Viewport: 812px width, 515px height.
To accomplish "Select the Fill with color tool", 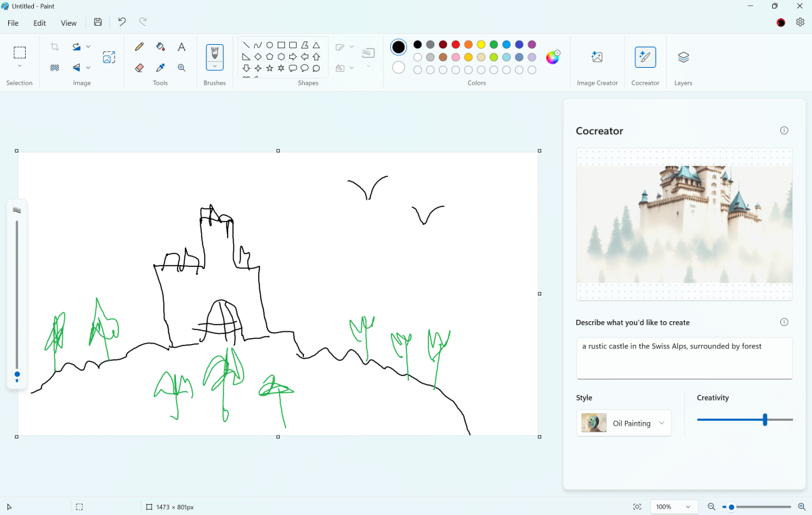I will [x=159, y=47].
